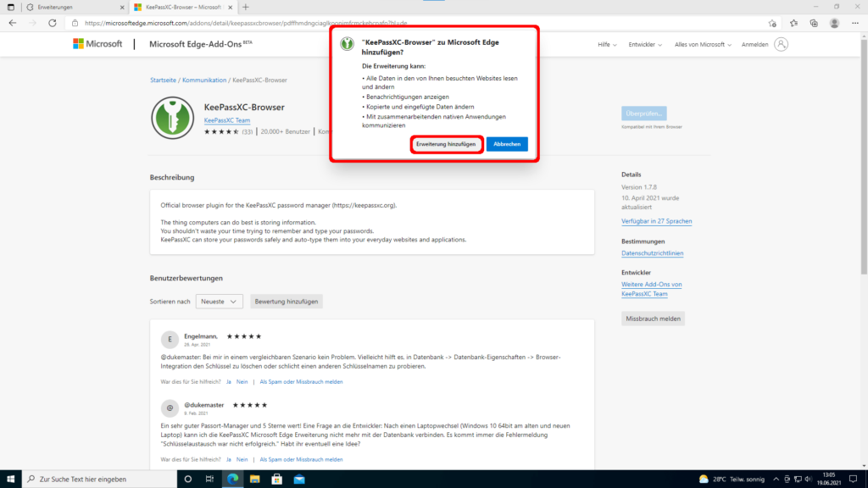Click the taskbar clock and date
Viewport: 868px width, 488px height.
[x=829, y=480]
